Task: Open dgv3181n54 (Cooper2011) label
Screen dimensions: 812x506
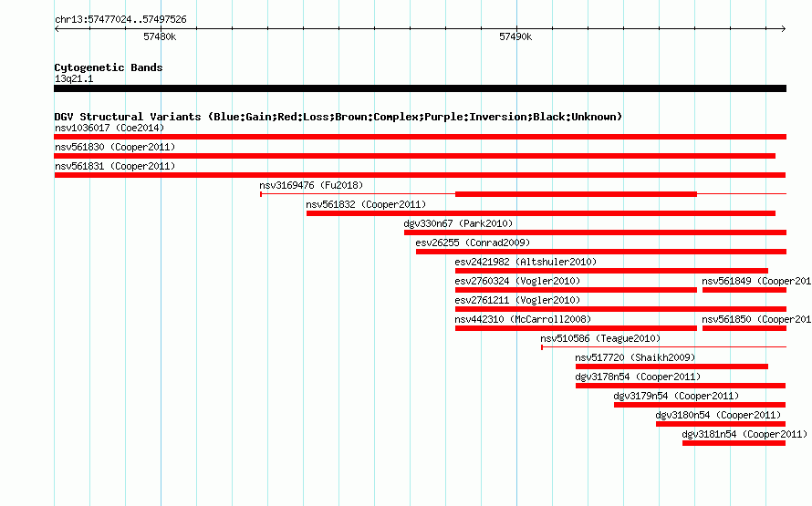Action: 744,434
